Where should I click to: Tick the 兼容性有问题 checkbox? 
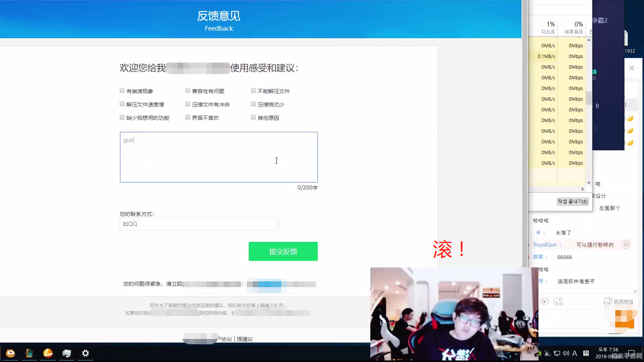click(188, 91)
